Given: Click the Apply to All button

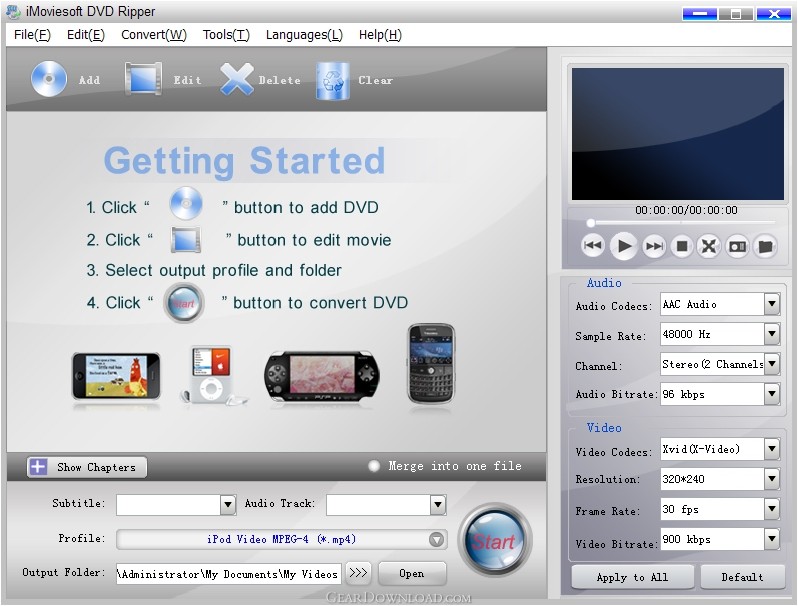Looking at the screenshot, I should click(x=632, y=577).
